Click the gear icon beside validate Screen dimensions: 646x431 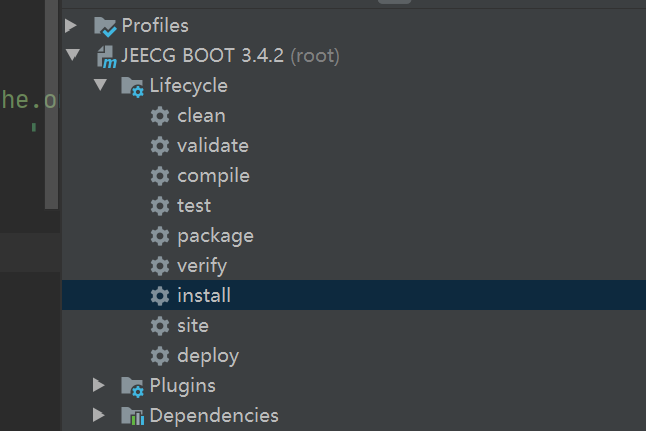(x=160, y=146)
